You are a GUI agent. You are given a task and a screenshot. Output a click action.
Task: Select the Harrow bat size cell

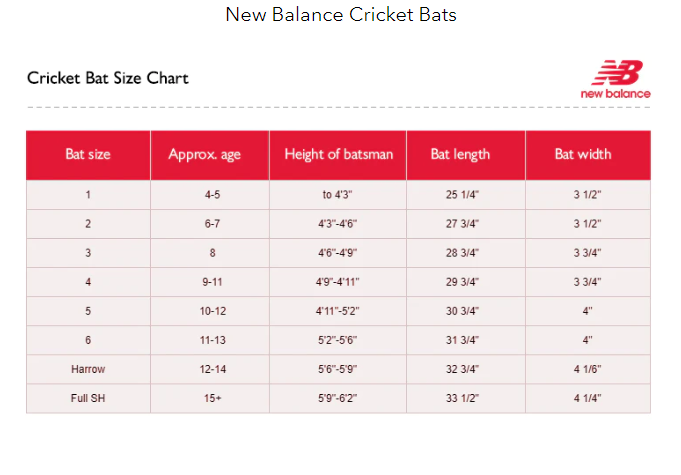tap(88, 369)
